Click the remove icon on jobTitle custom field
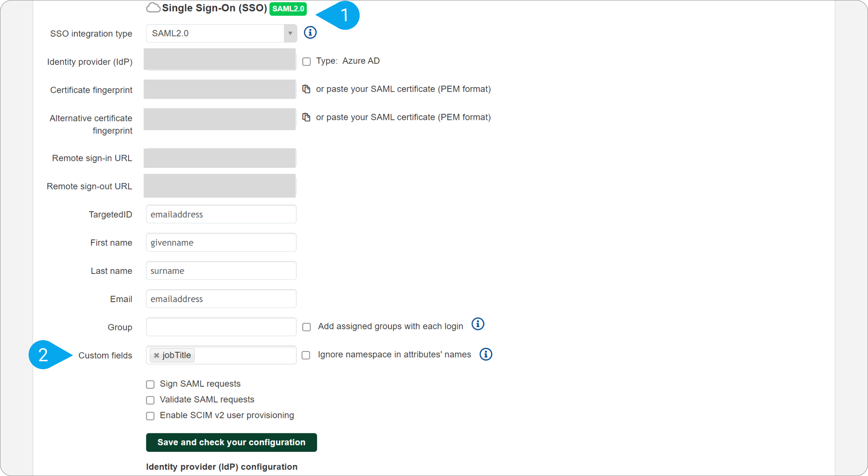Viewport: 868px width, 476px height. [x=155, y=355]
